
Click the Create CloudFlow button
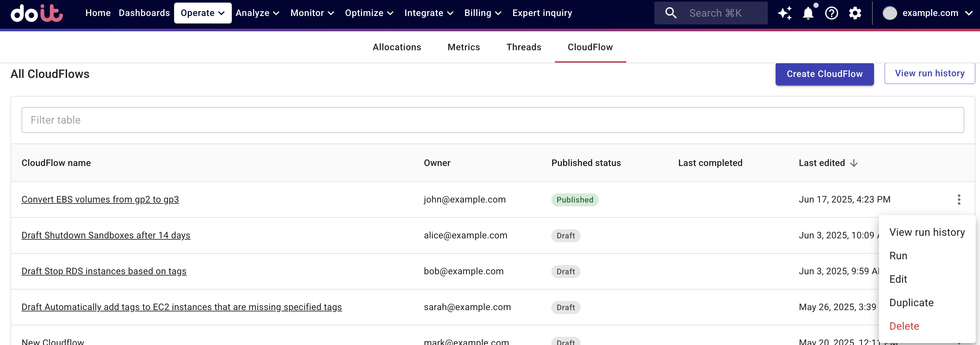[824, 74]
